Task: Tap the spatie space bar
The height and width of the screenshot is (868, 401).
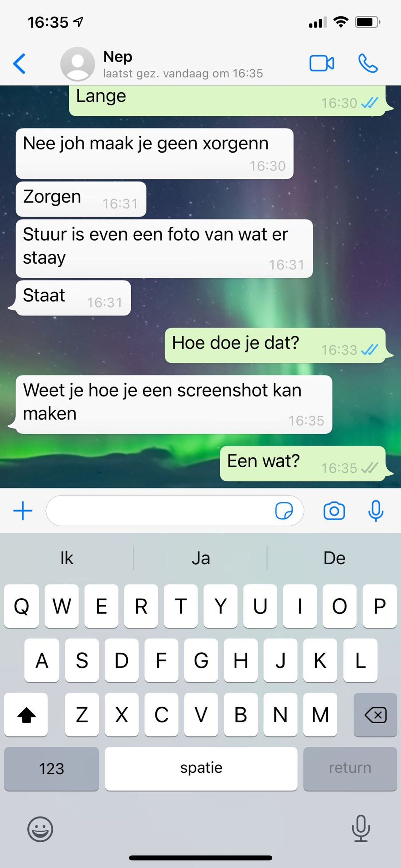Action: point(201,768)
